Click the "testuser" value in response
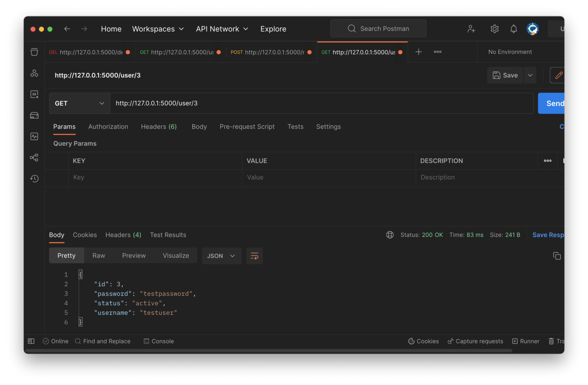588x385 pixels. click(x=158, y=313)
